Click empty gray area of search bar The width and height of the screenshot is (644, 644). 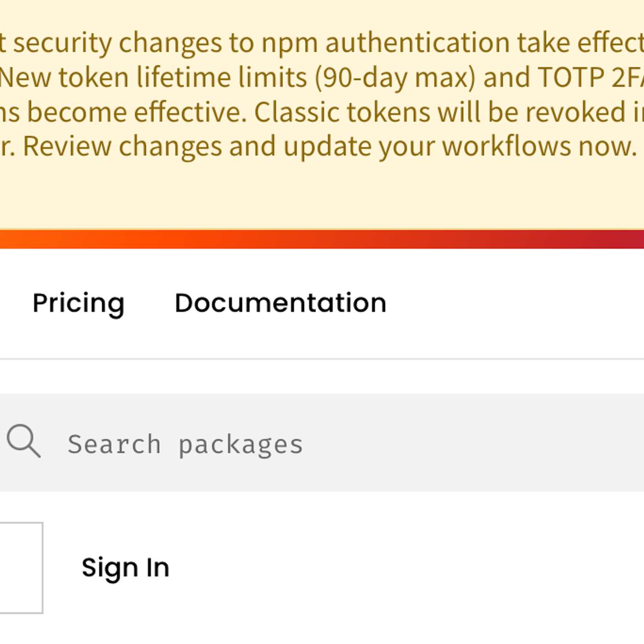coord(483,443)
